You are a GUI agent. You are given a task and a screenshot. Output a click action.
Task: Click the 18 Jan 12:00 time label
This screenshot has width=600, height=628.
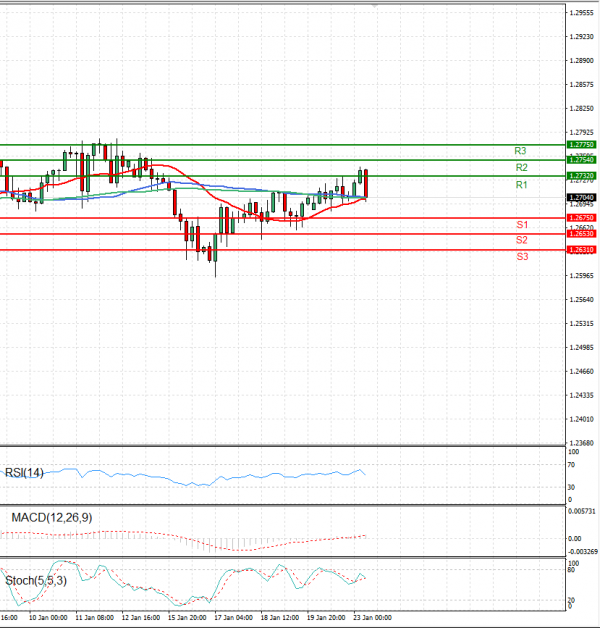(x=280, y=618)
